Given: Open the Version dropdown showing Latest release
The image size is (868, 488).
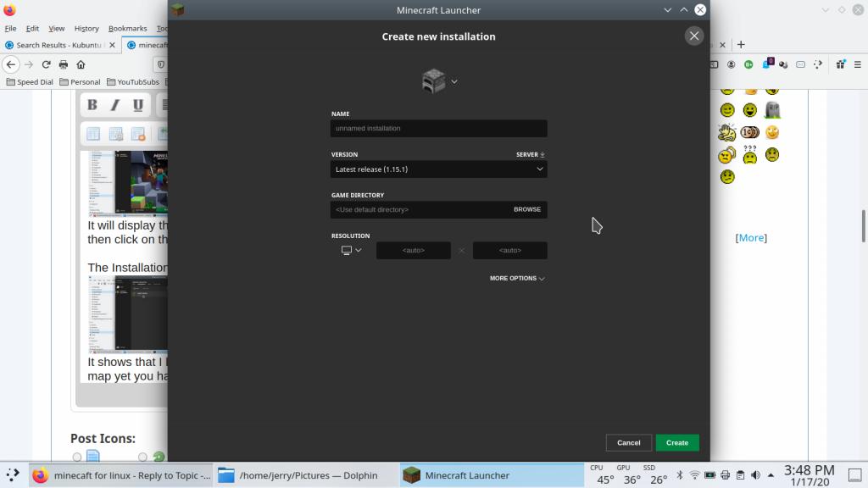Looking at the screenshot, I should click(x=438, y=169).
